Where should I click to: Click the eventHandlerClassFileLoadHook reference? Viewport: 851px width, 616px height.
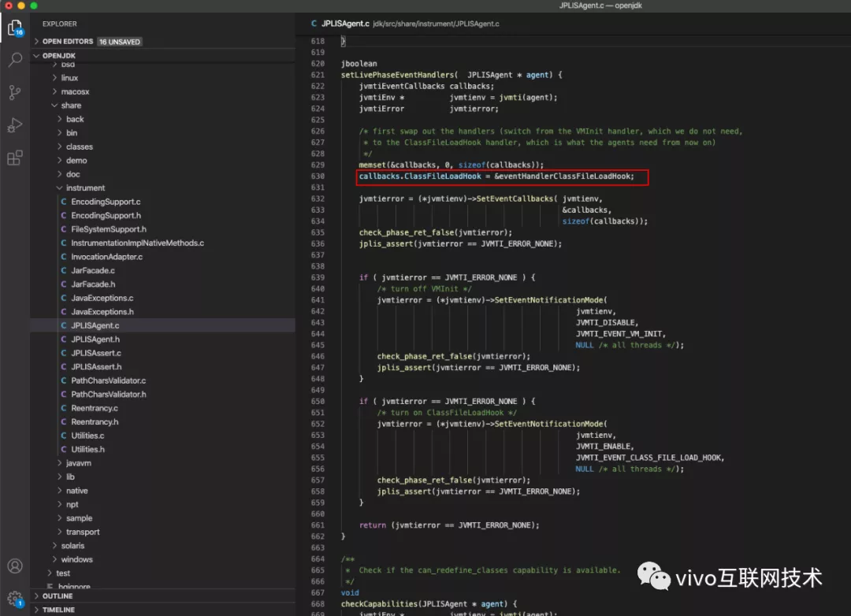click(564, 176)
